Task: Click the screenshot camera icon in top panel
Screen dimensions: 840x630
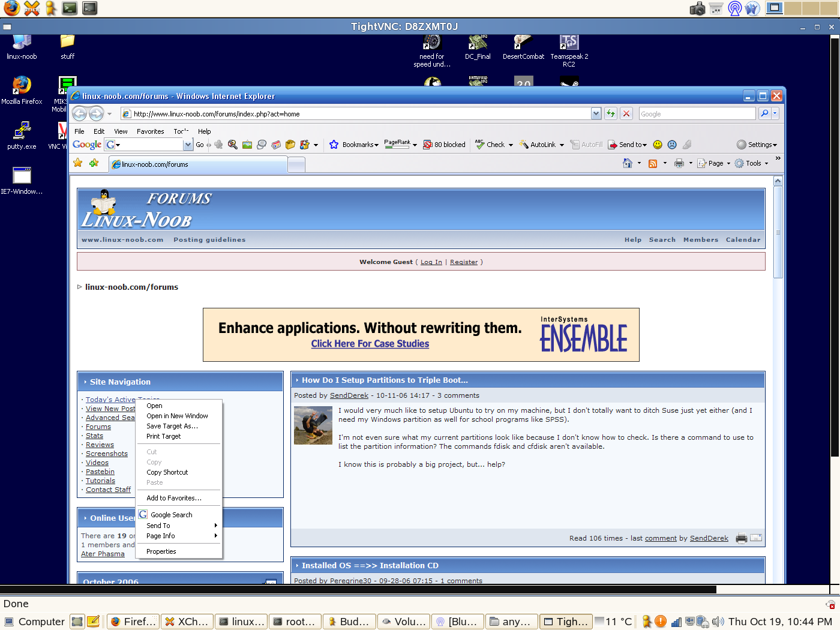Action: 697,8
